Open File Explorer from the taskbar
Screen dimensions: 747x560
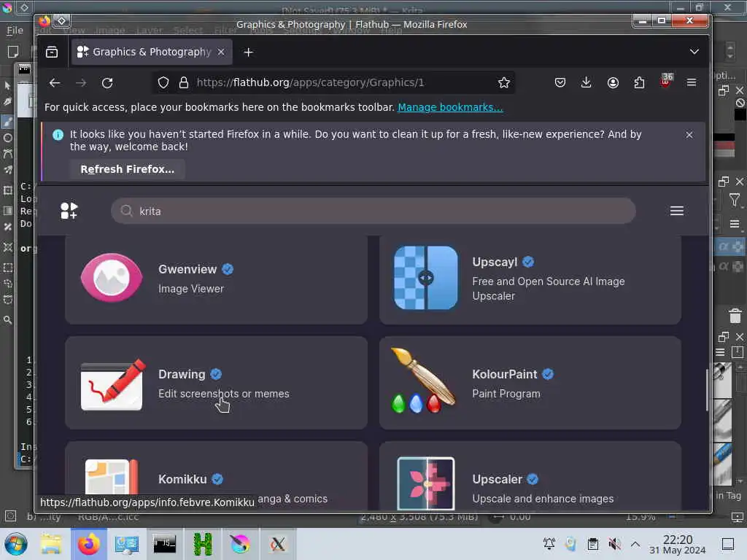[x=51, y=544]
